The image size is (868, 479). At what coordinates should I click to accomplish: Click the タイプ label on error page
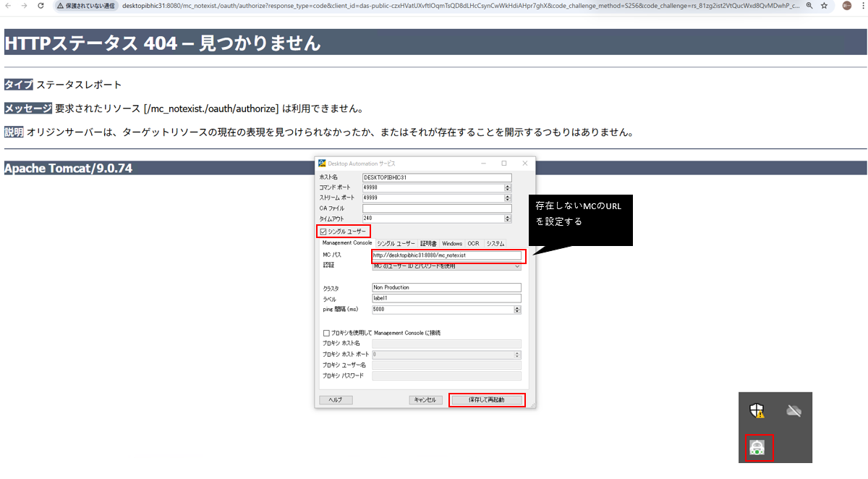coord(19,85)
